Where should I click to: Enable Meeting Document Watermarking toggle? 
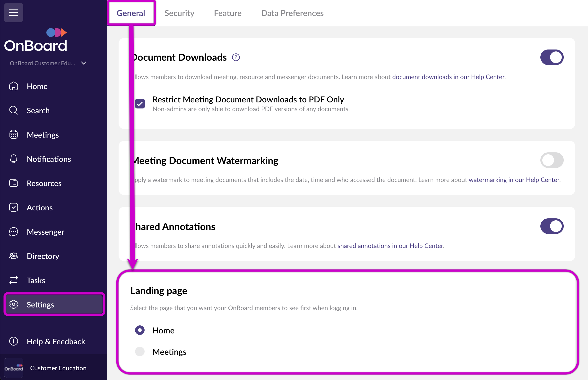coord(552,160)
